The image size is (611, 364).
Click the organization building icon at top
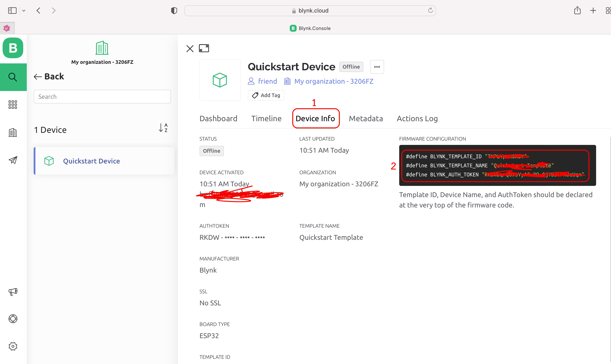click(x=102, y=48)
